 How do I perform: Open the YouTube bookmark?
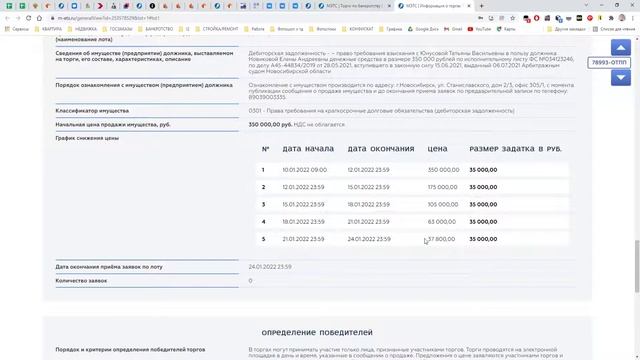(480, 29)
